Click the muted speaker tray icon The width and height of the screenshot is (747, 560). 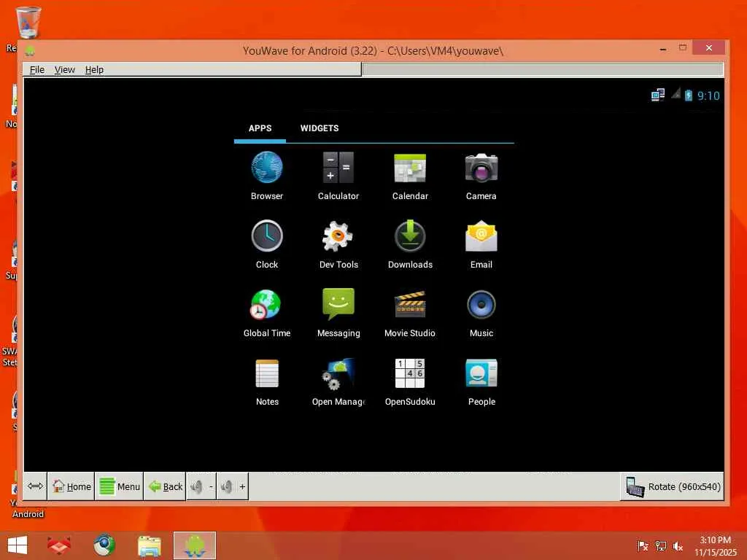[678, 546]
